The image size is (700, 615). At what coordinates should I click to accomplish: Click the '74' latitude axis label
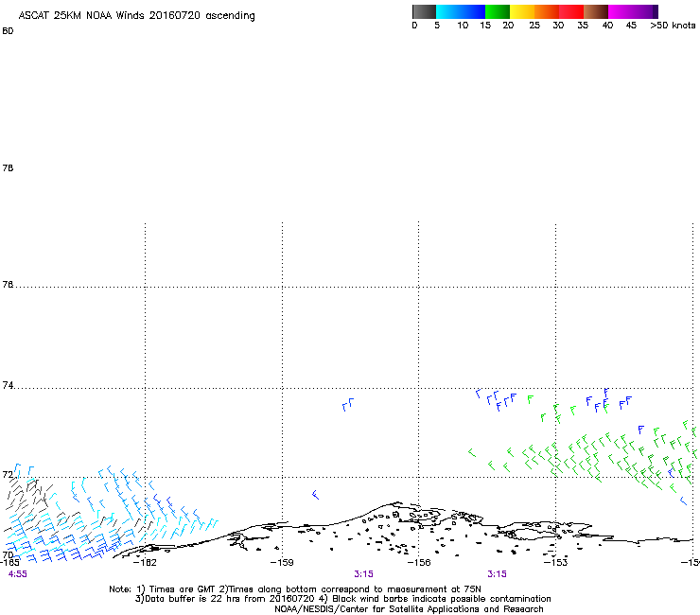coord(8,385)
